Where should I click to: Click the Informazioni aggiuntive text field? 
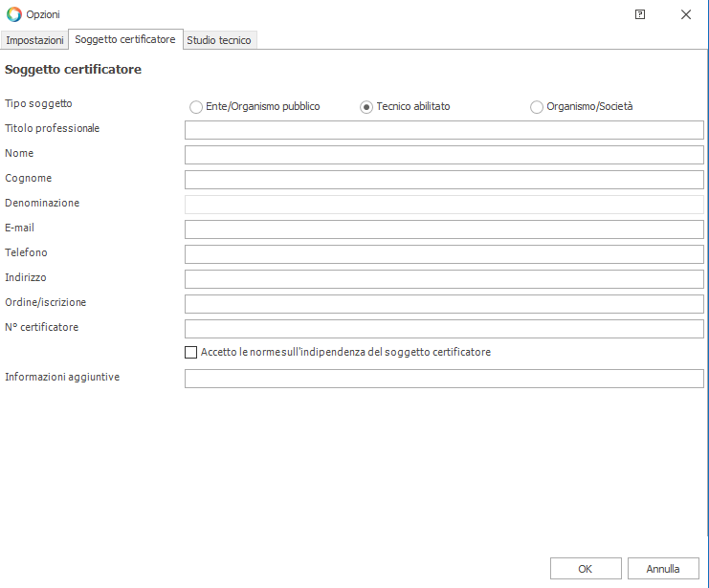click(444, 379)
